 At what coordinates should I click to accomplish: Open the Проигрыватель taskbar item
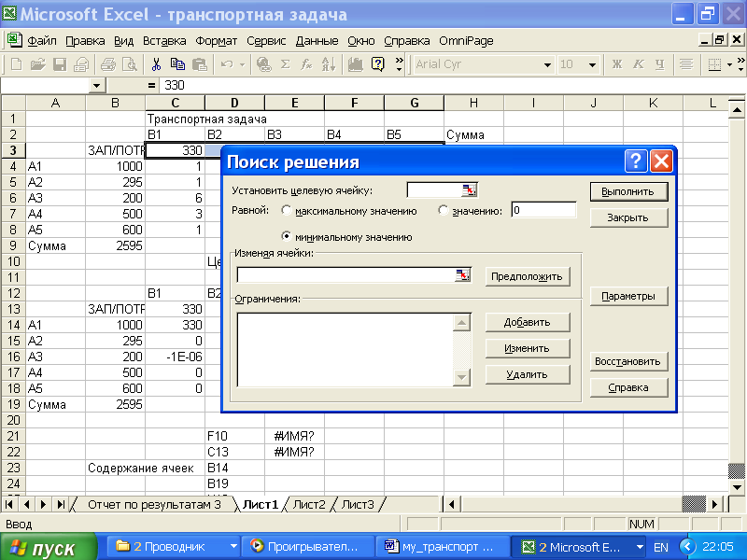(x=307, y=546)
